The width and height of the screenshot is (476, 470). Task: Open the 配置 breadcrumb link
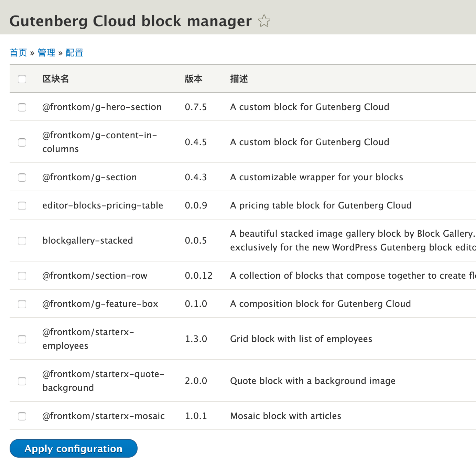pos(75,53)
